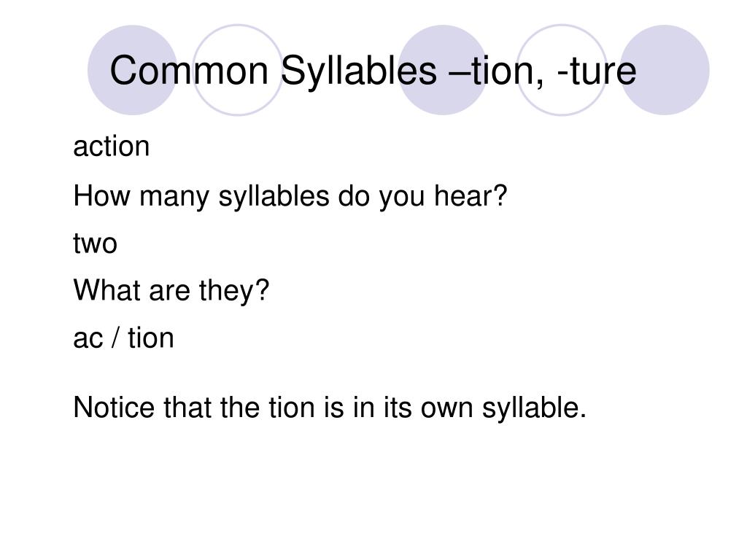Select the second outlined circle near 'tion'

click(562, 70)
